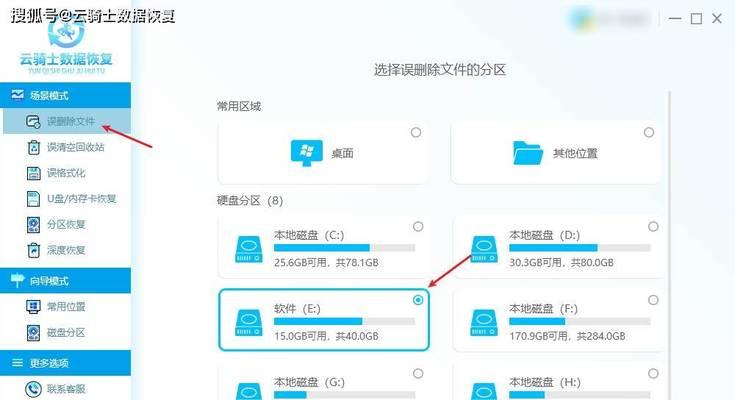This screenshot has width=735, height=400.
Task: Choose the 误格式化 format recovery icon
Action: [x=33, y=173]
